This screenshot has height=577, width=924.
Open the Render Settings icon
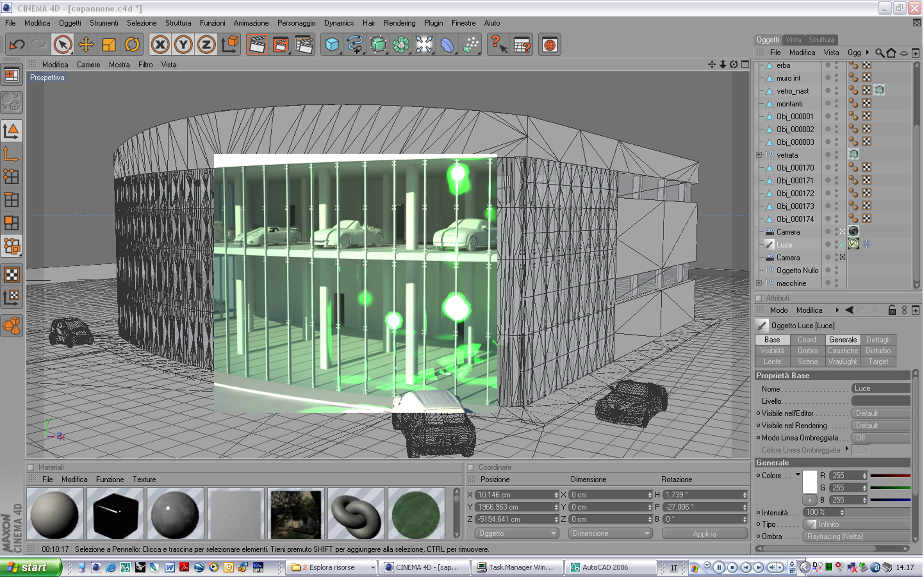pyautogui.click(x=304, y=45)
